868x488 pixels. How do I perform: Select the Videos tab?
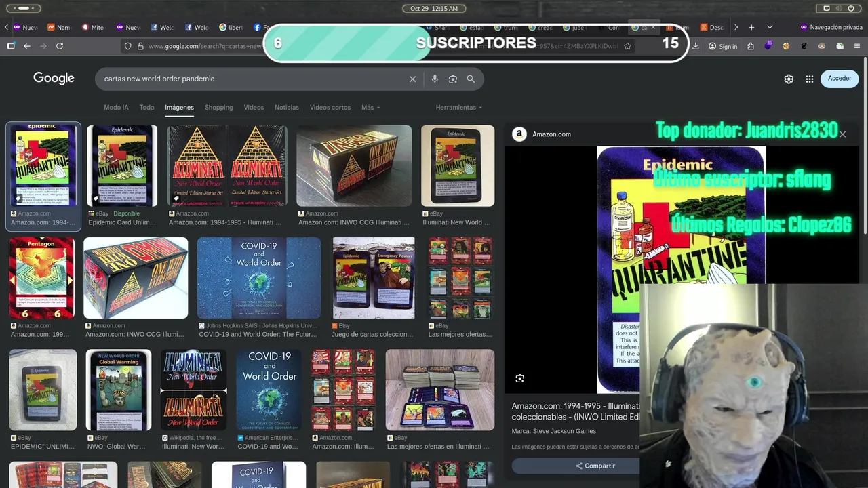pos(254,107)
